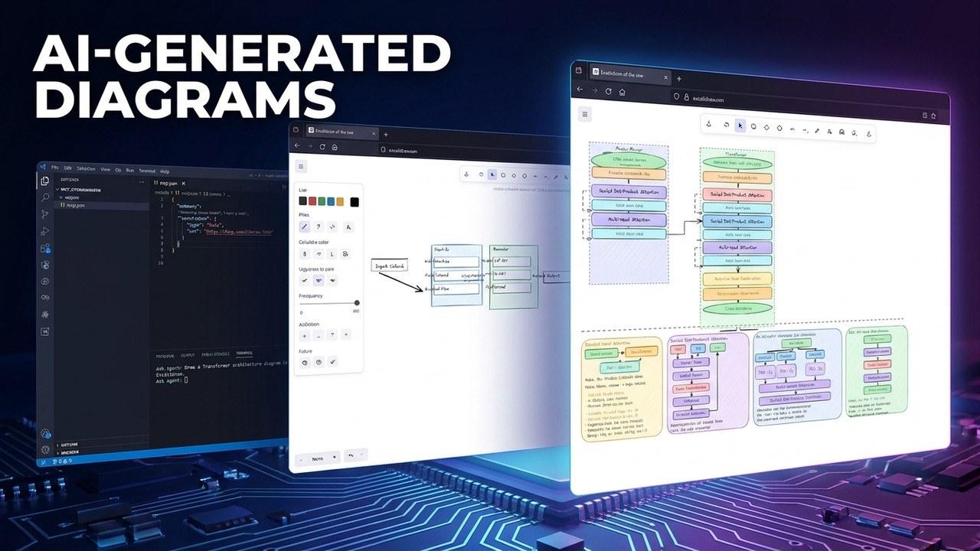
Task: Click the address bar in front browser window
Action: coord(804,105)
